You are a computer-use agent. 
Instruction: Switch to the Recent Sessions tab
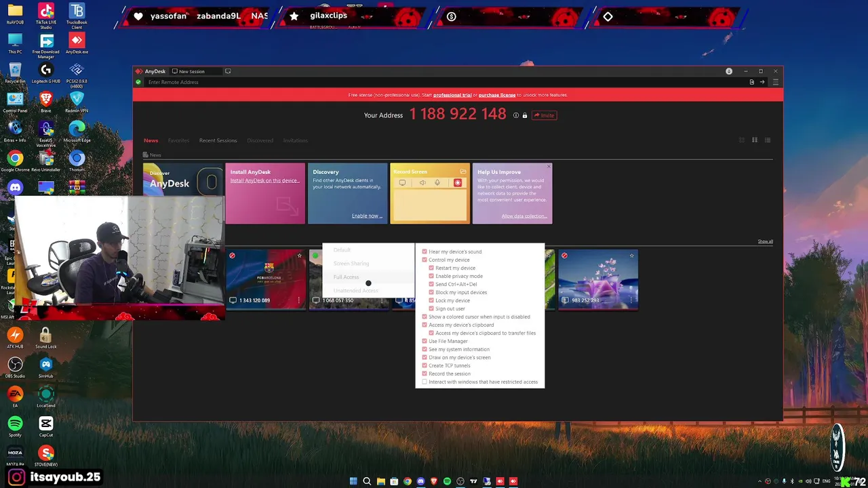tap(218, 140)
